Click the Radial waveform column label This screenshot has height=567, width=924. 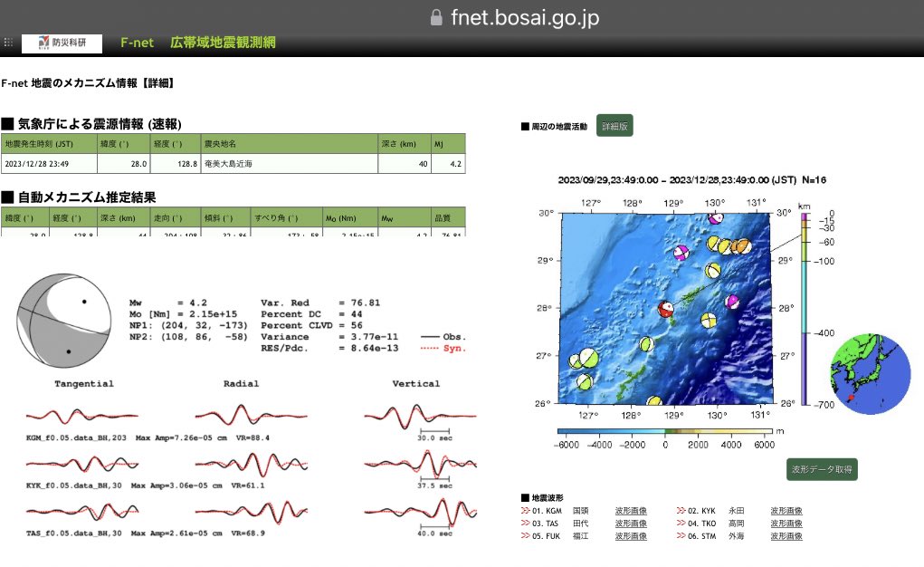241,383
